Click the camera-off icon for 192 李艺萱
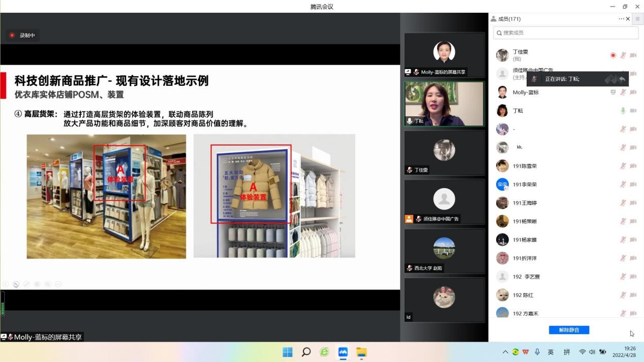 pyautogui.click(x=633, y=277)
